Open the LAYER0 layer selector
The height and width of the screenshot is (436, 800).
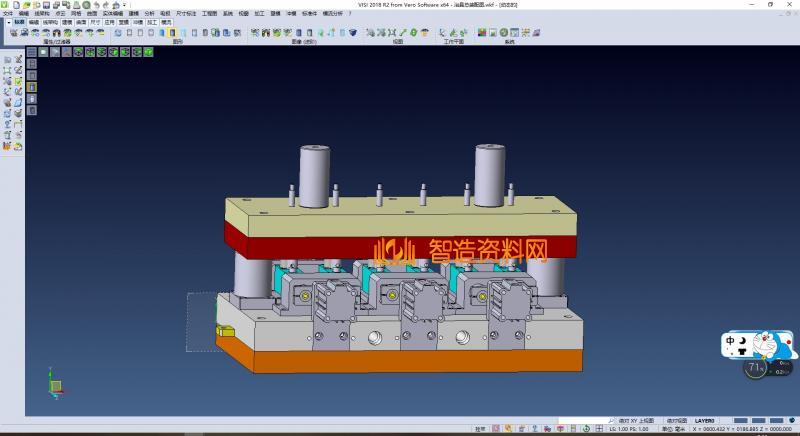705,420
